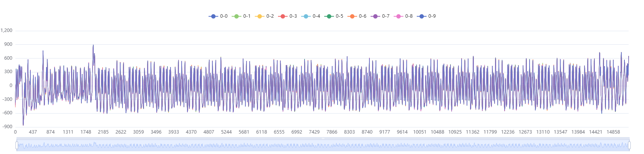Click the 7429 x-axis tick label
The image size is (644, 154).
(314, 132)
